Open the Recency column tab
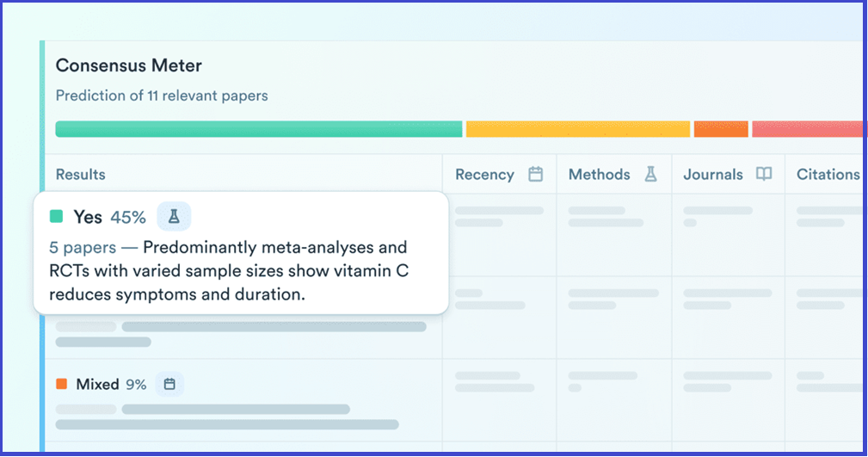 [x=484, y=175]
